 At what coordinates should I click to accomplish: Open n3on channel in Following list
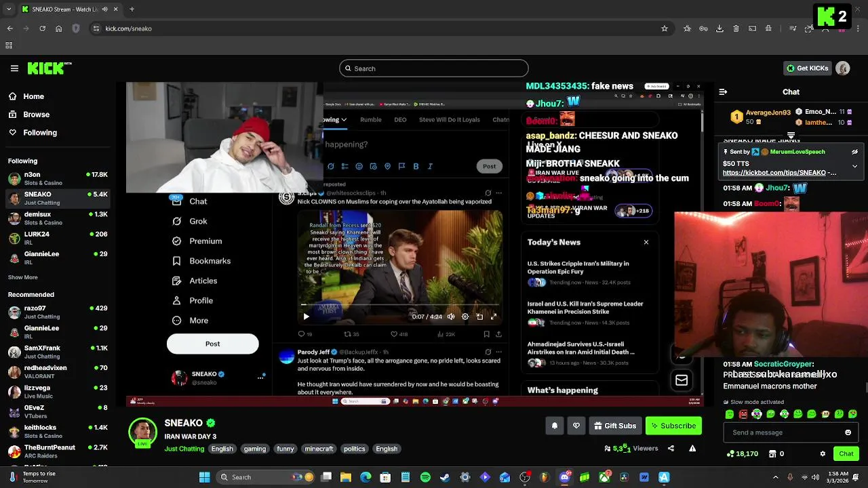point(58,178)
